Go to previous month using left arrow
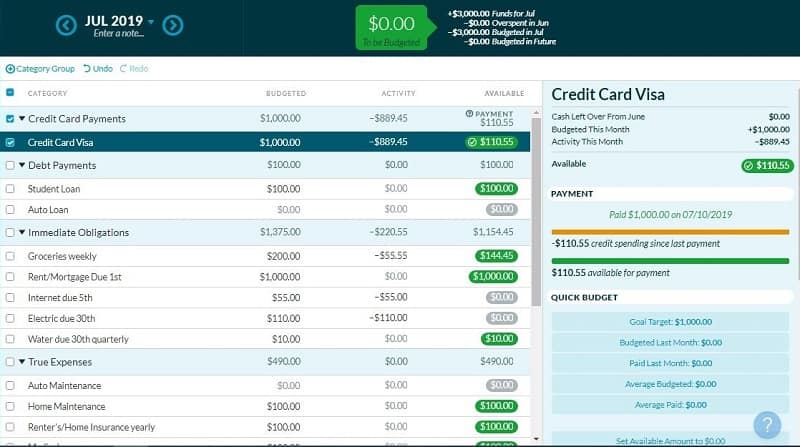The height and width of the screenshot is (447, 800). (67, 25)
